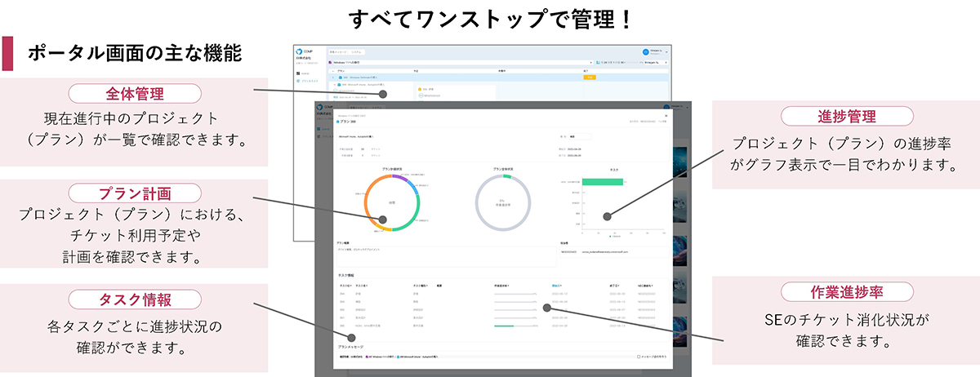Viewport: 980px width, 377px height.
Task: Open the Windows 11 project dropdown
Action: pyautogui.click(x=590, y=62)
